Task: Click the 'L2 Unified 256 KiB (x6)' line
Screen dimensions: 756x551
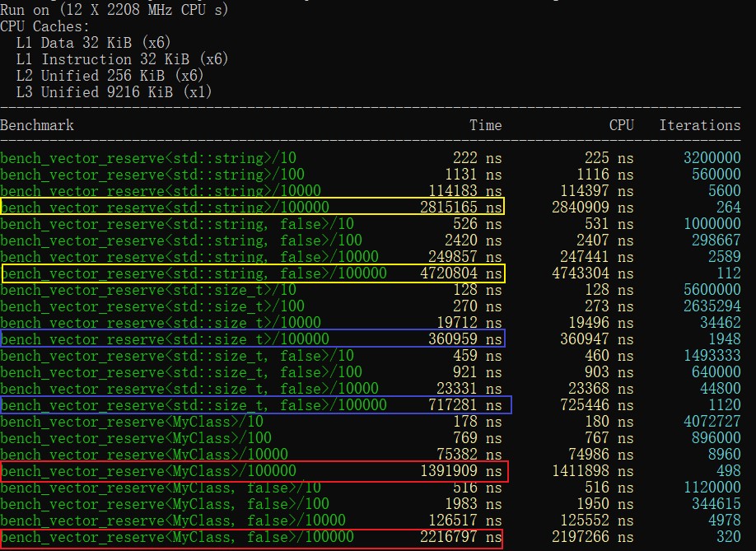Action: (110, 76)
